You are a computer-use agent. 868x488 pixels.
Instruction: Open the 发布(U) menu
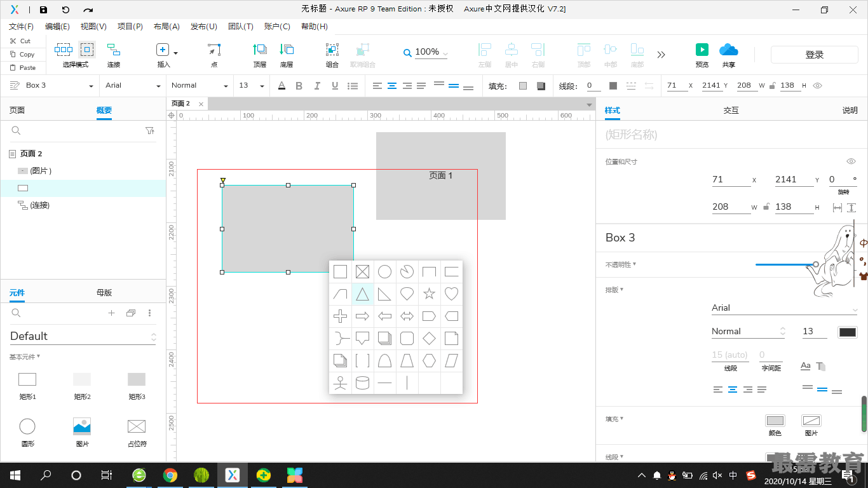coord(204,27)
